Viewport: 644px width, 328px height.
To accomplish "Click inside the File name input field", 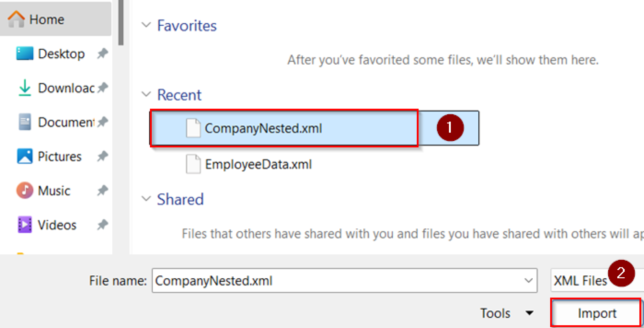I will [314, 280].
